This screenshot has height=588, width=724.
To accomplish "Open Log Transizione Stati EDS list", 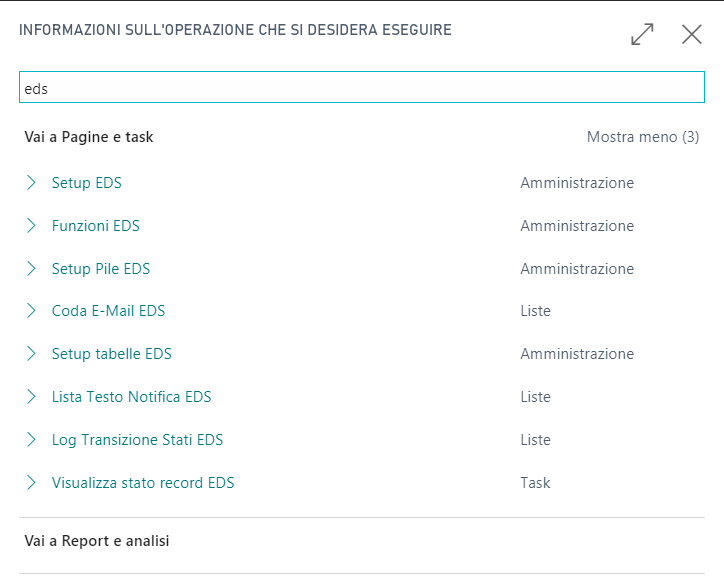I will pyautogui.click(x=138, y=440).
